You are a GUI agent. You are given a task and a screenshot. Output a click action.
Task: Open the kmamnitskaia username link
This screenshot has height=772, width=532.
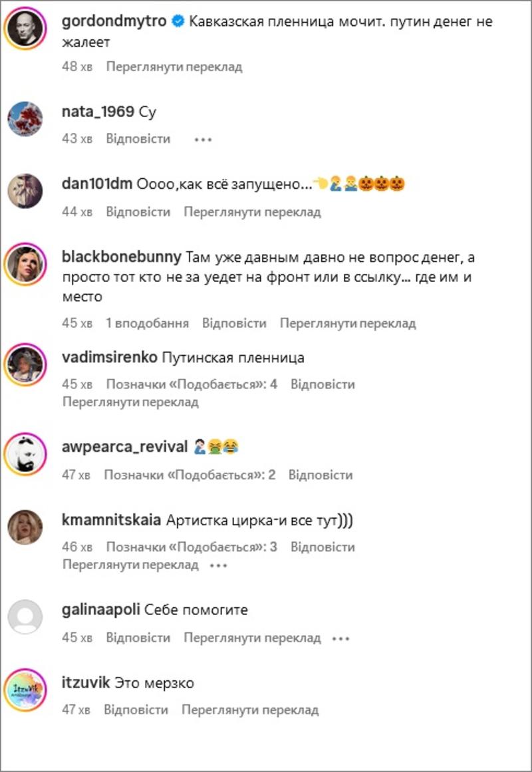tap(111, 519)
